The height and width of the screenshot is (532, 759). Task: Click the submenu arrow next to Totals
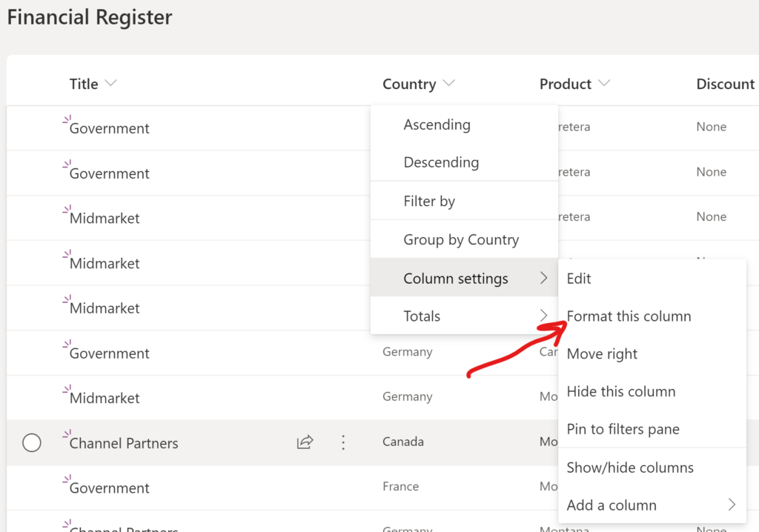(x=543, y=316)
